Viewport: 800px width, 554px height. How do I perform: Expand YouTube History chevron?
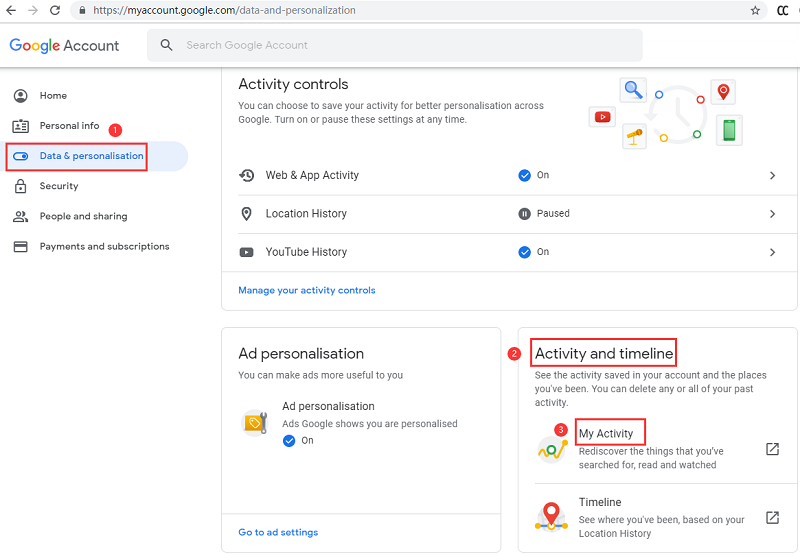(772, 252)
